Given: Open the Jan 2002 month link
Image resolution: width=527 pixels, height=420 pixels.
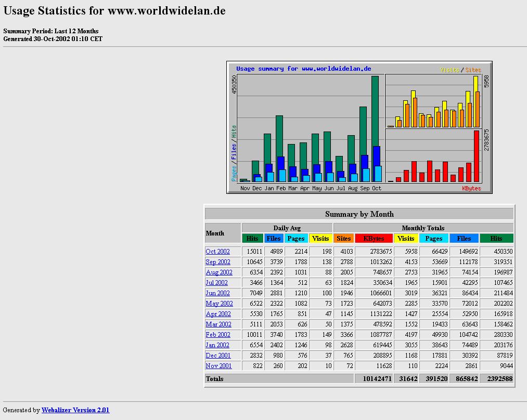Looking at the screenshot, I should (x=217, y=345).
